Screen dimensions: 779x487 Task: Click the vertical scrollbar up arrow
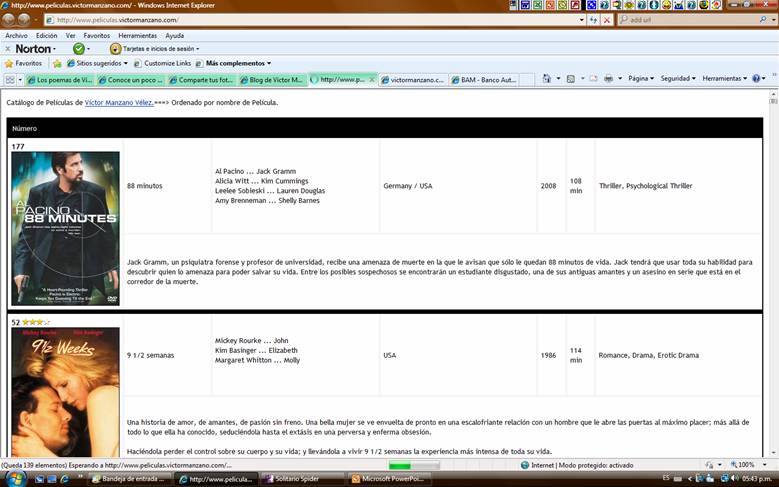tap(773, 96)
